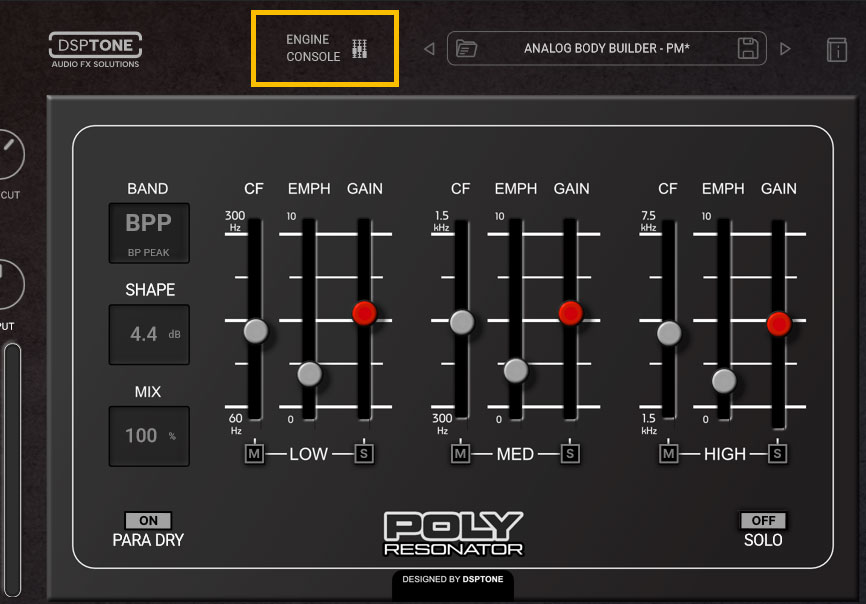
Task: Click the LOW band CF slider knob
Action: (256, 331)
